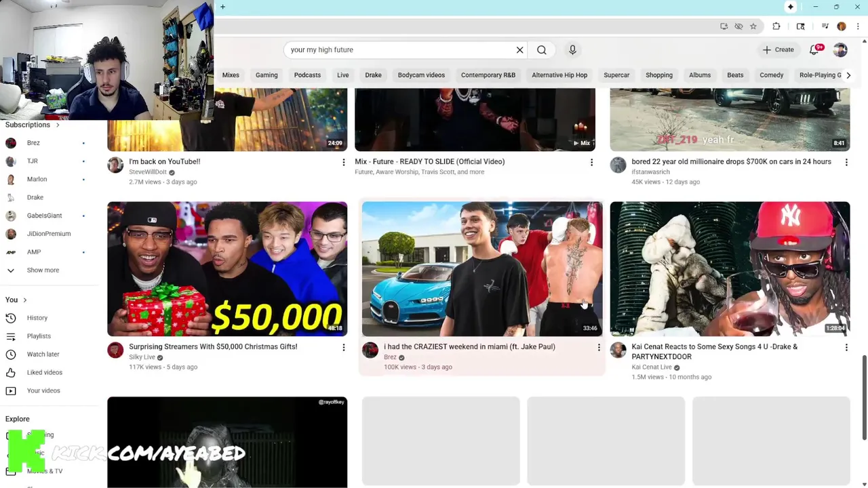The width and height of the screenshot is (868, 488).
Task: Select the Shopping filter chip
Action: [x=659, y=75]
